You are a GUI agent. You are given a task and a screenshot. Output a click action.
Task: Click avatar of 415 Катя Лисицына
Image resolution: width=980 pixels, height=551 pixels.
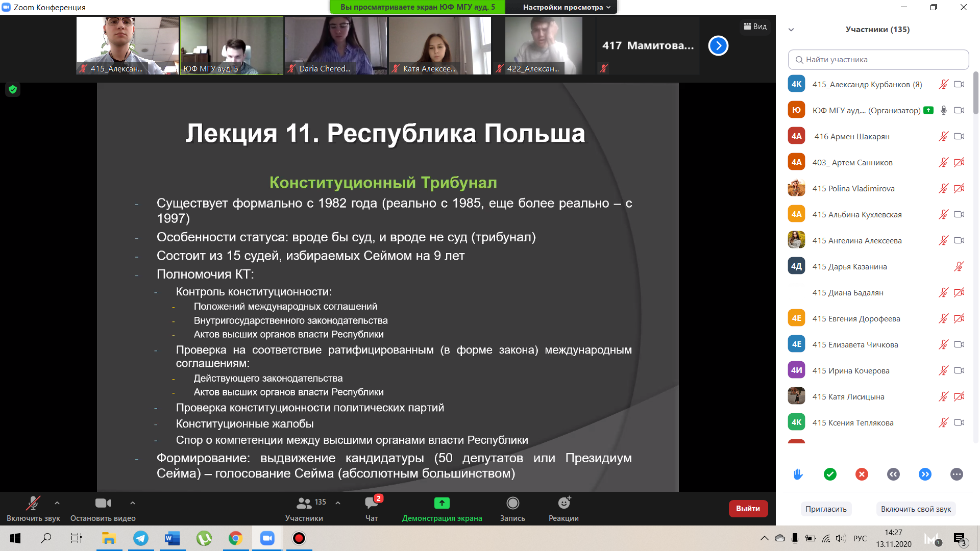(796, 396)
